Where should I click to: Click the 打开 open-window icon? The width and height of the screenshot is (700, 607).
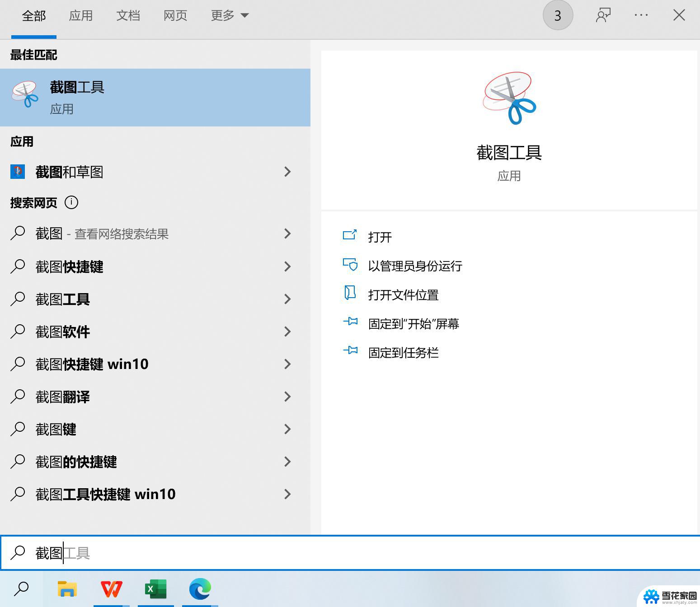click(x=350, y=235)
